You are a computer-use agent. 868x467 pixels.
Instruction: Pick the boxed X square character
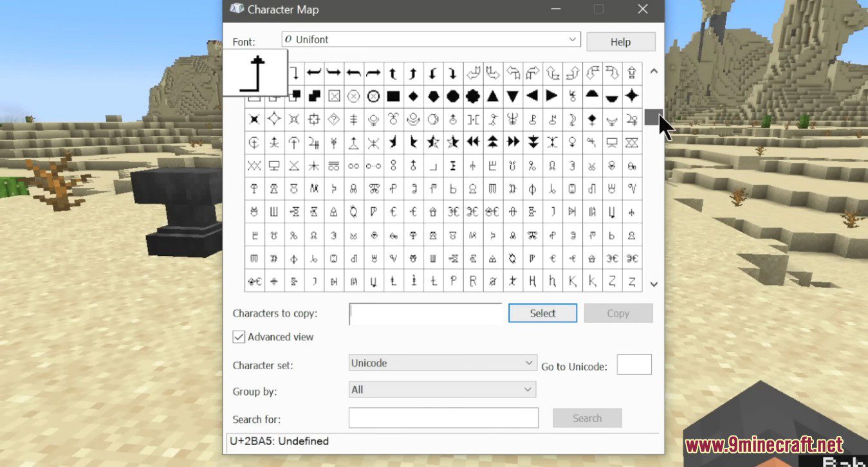(x=334, y=96)
